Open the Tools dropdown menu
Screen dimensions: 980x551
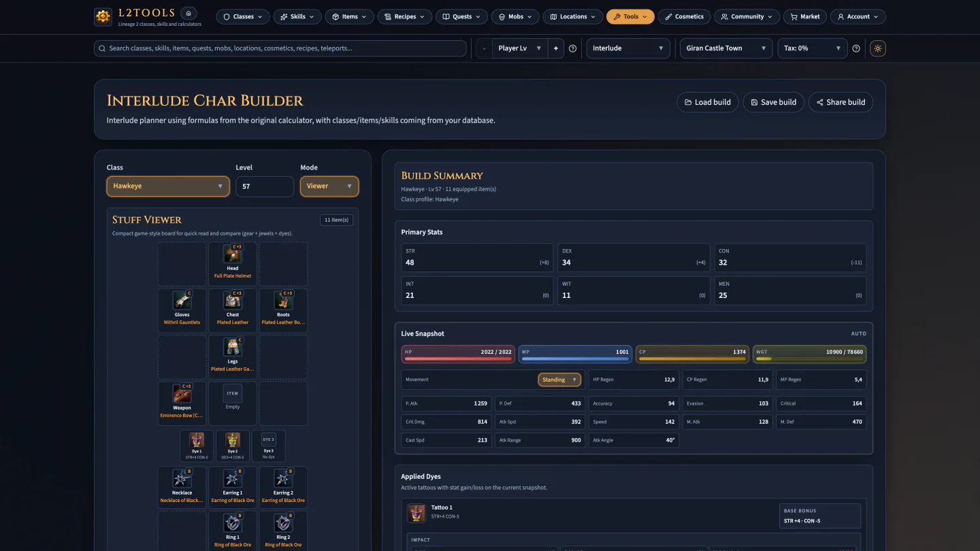click(x=630, y=16)
